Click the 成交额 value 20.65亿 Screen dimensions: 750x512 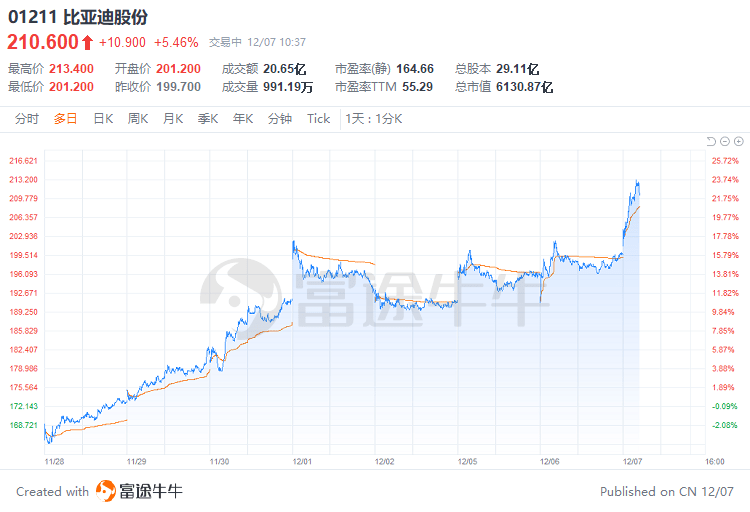click(285, 69)
